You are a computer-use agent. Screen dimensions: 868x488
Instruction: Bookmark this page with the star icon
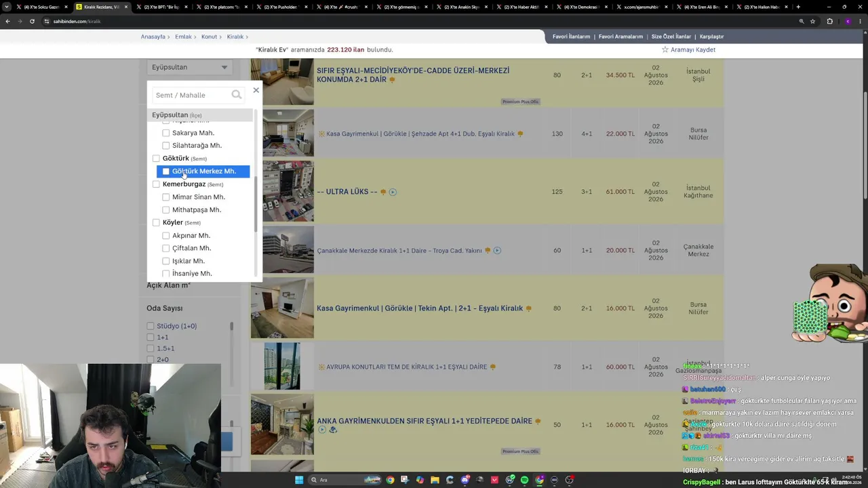[x=812, y=21]
